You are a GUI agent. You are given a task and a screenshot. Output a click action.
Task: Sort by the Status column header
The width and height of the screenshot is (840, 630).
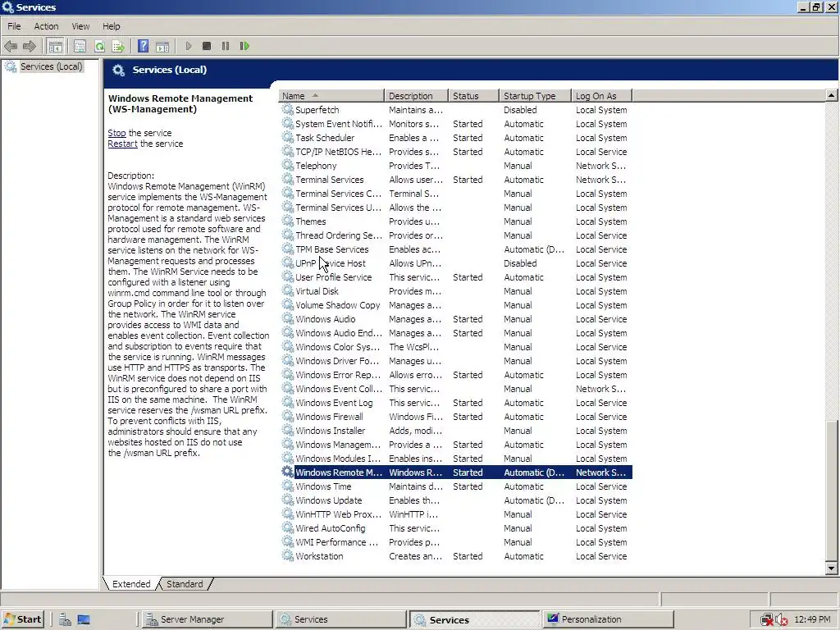[473, 96]
